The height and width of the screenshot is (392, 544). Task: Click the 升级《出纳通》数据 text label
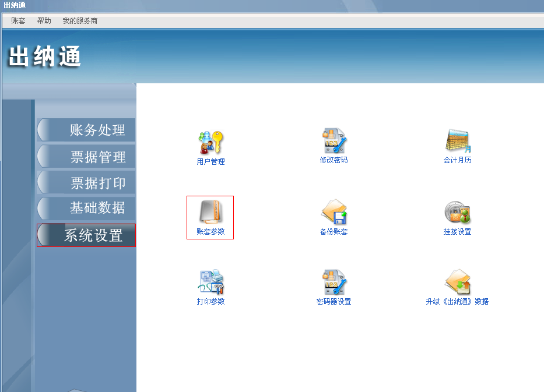coord(457,302)
